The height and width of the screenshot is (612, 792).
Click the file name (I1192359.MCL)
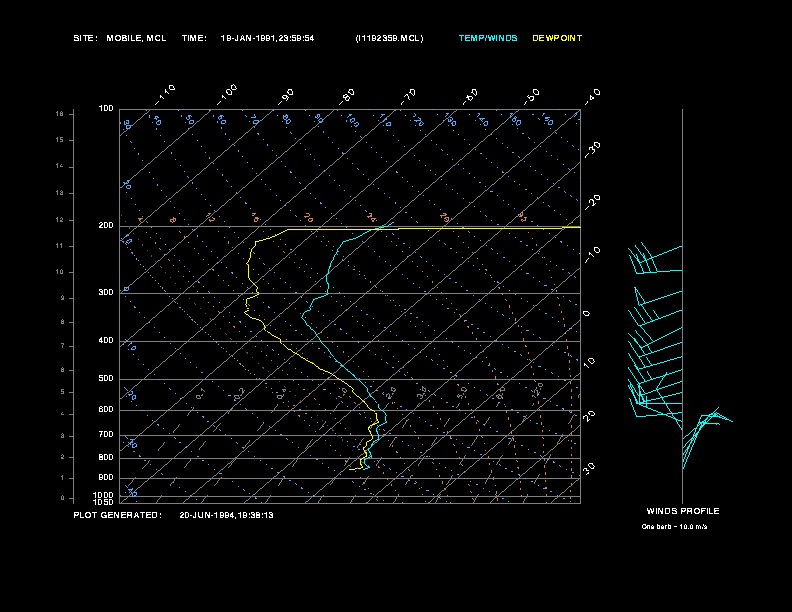click(x=389, y=38)
